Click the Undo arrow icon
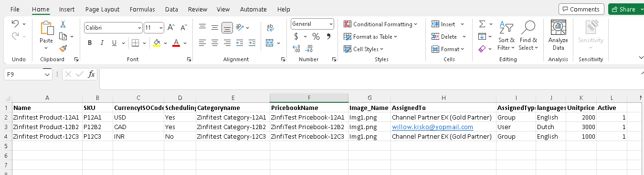The height and width of the screenshot is (175, 644). pyautogui.click(x=15, y=24)
